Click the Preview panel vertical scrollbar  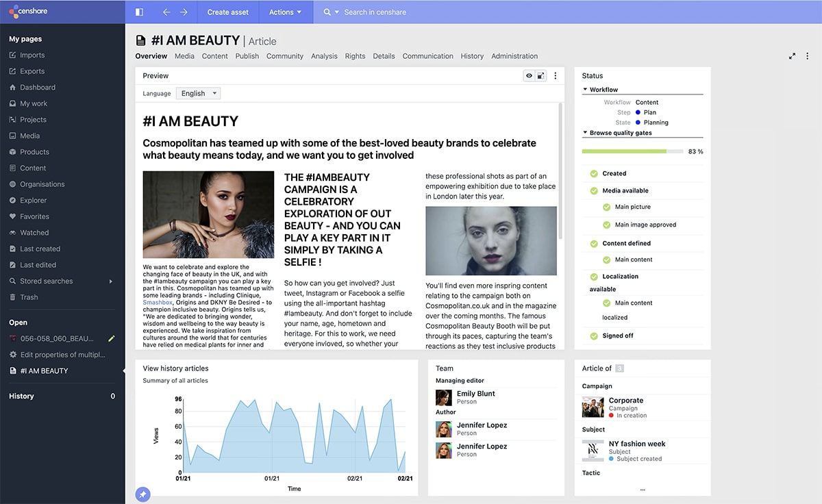561,171
